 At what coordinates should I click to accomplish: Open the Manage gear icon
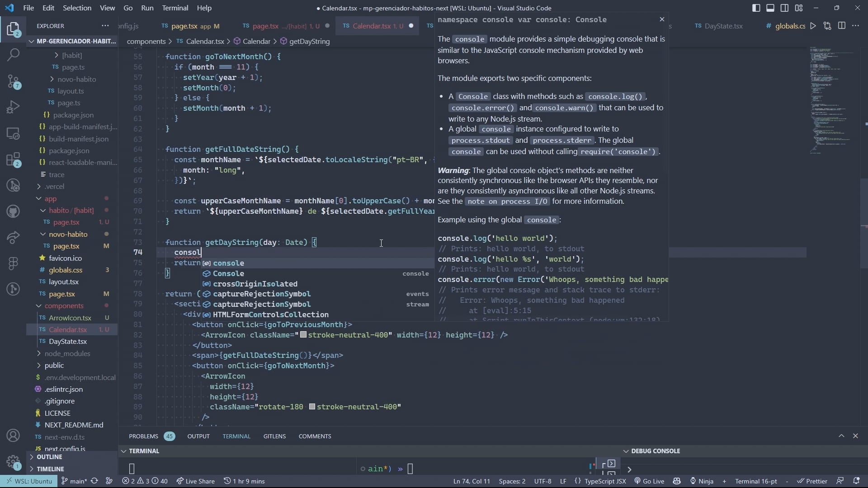(13, 462)
